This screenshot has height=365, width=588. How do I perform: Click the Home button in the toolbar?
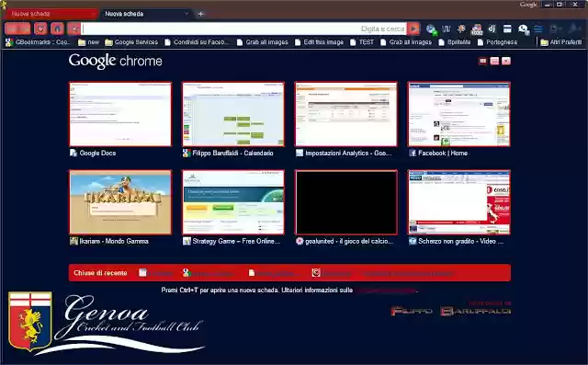click(57, 29)
